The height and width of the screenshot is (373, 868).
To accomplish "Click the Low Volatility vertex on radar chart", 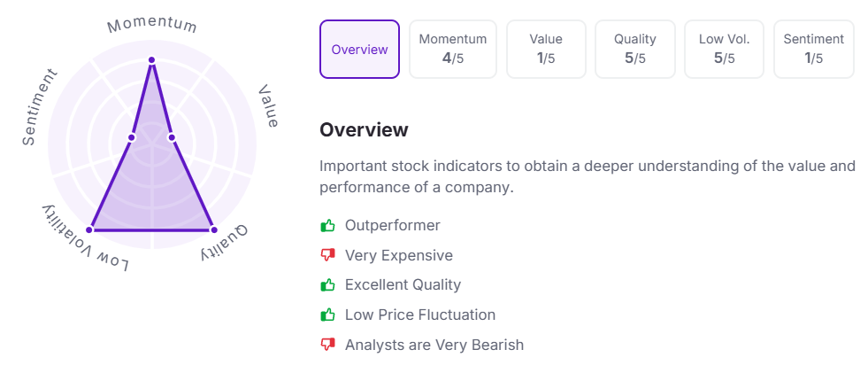I will coord(90,229).
